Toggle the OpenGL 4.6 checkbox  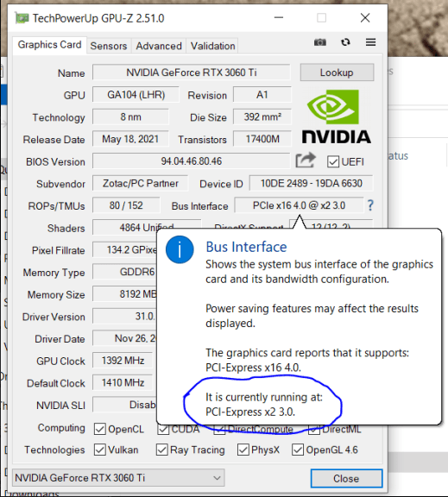[298, 450]
